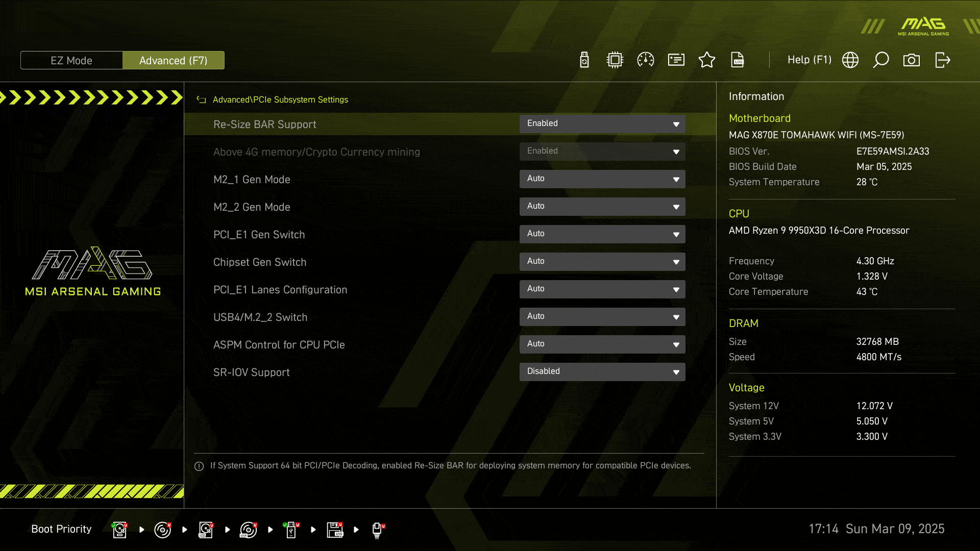Click the DRAM Size value 32768 MB
980x551 pixels.
[x=877, y=342]
